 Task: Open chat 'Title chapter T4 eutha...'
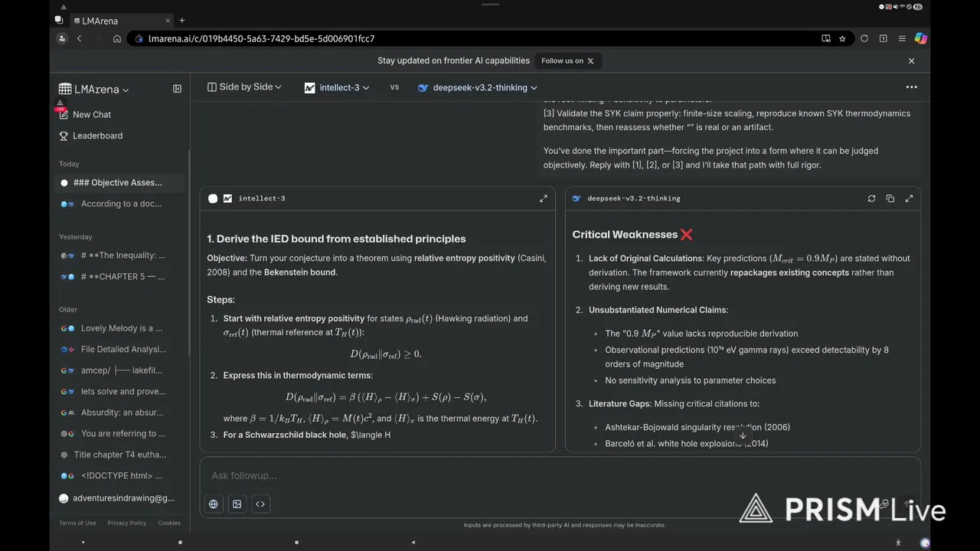(x=120, y=455)
